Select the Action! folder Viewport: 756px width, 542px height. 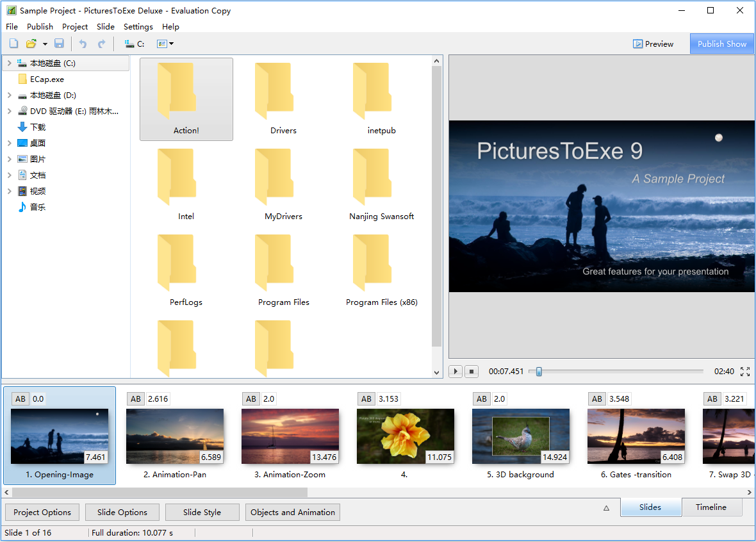coord(186,99)
